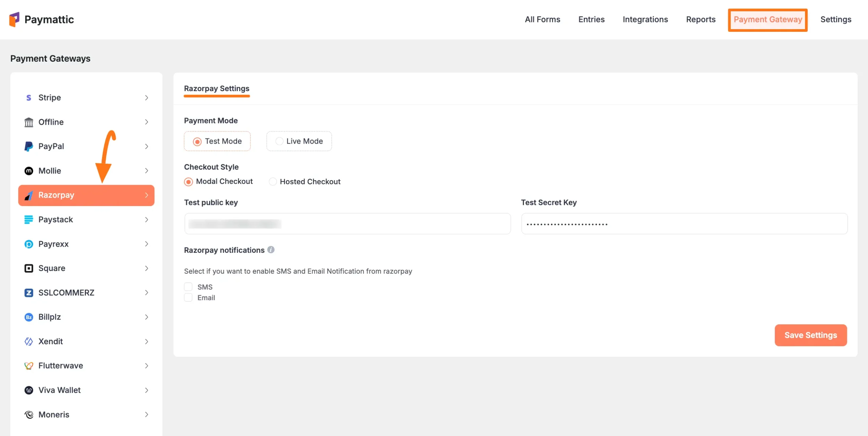The height and width of the screenshot is (436, 868).
Task: Click the Flutterwave icon
Action: (x=28, y=366)
